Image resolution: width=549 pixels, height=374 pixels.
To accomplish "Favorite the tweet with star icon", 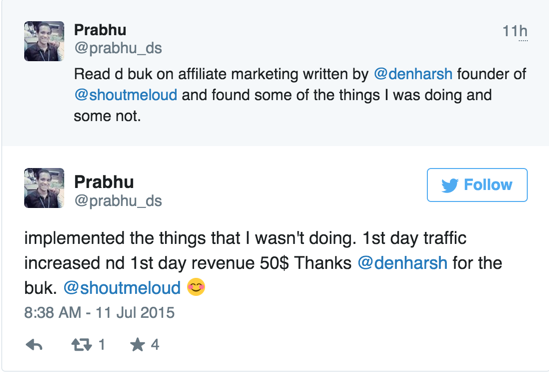I will (137, 345).
